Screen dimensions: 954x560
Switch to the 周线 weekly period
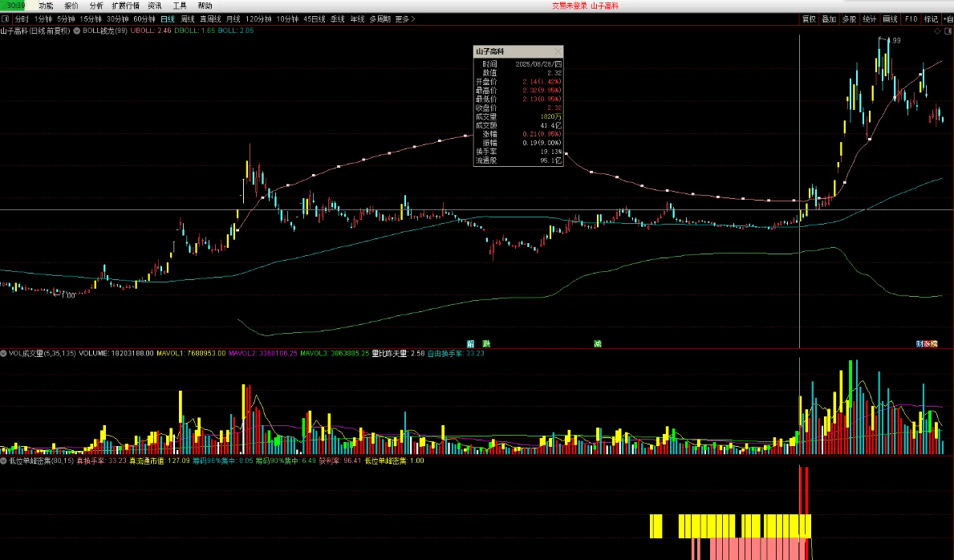coord(188,18)
